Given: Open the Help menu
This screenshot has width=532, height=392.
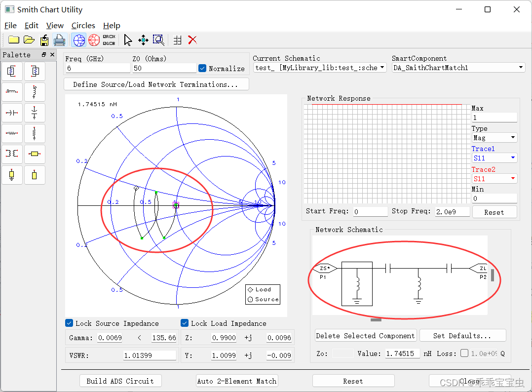Looking at the screenshot, I should click(112, 26).
